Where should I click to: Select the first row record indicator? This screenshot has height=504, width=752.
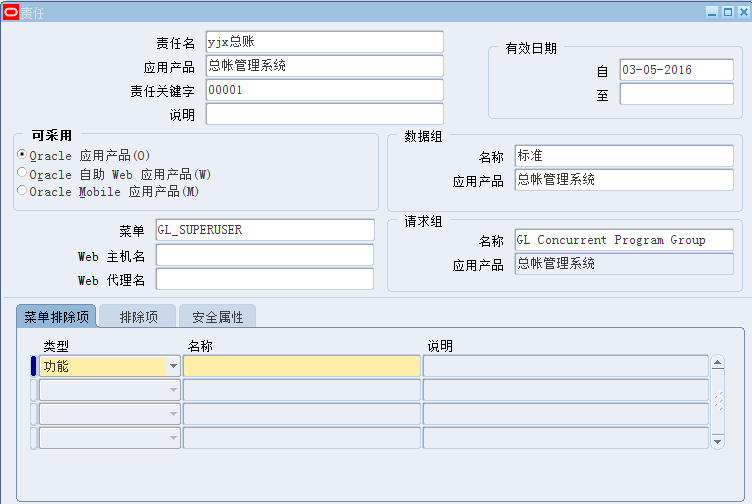click(34, 366)
